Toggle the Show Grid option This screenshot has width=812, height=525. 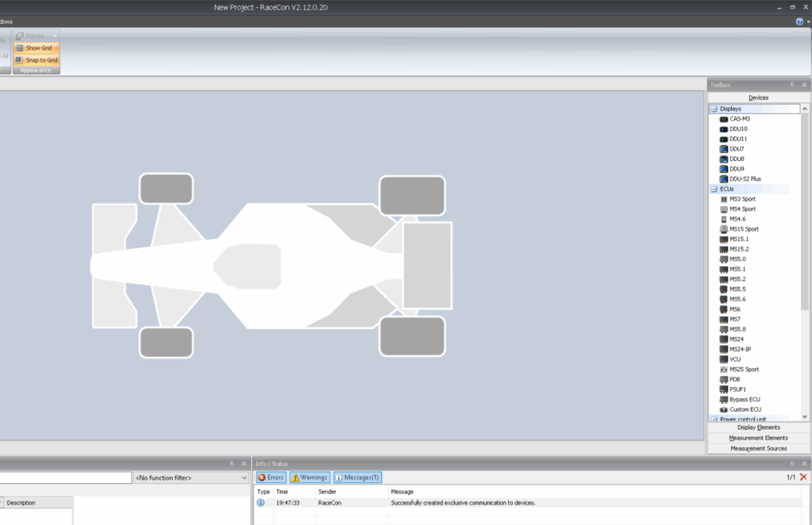click(36, 48)
